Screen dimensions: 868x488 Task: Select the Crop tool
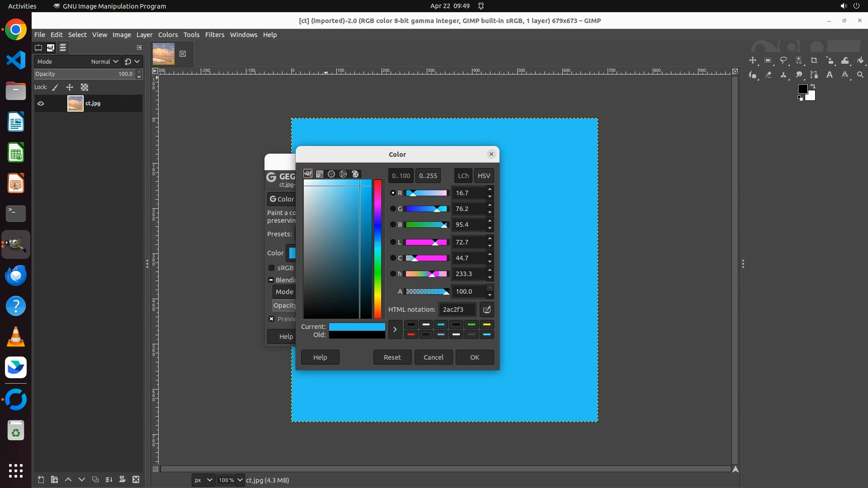[x=814, y=61]
